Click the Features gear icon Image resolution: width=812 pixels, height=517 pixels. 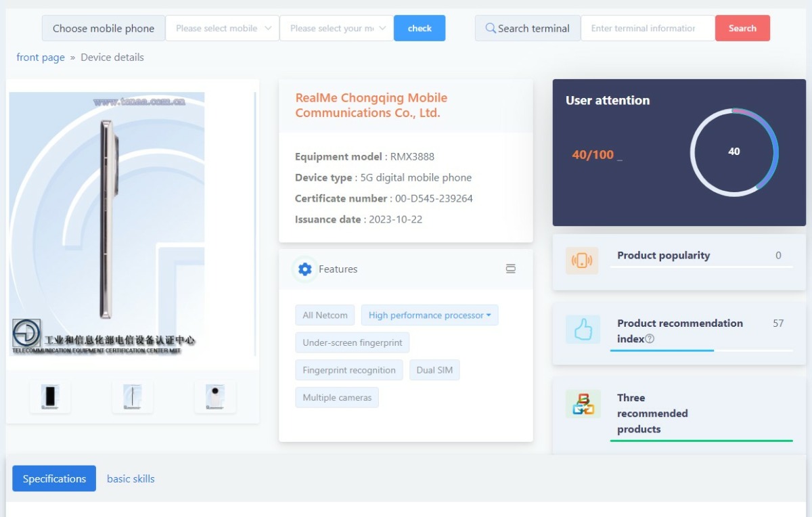pyautogui.click(x=304, y=269)
